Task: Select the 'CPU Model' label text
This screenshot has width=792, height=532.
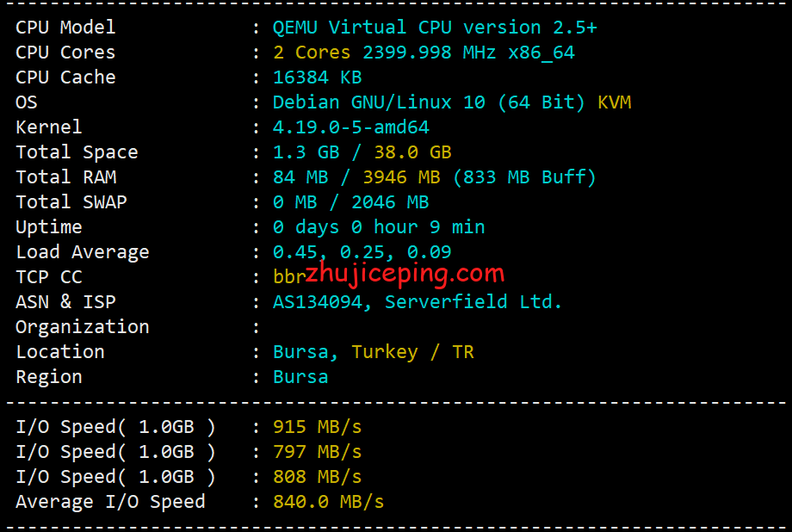Action: pyautogui.click(x=65, y=27)
